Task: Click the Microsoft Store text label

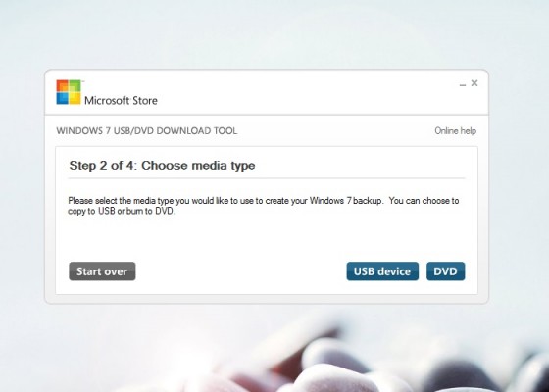Action: [121, 100]
